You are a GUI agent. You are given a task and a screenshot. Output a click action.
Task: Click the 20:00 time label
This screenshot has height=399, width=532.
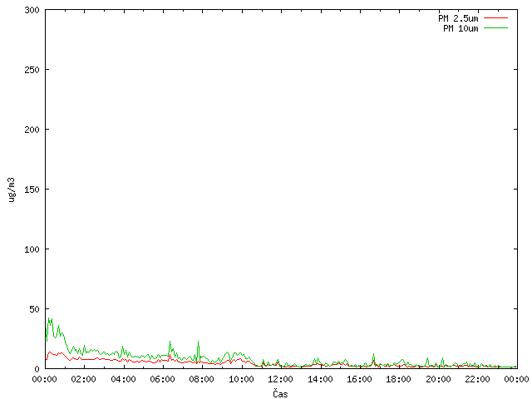(x=438, y=379)
